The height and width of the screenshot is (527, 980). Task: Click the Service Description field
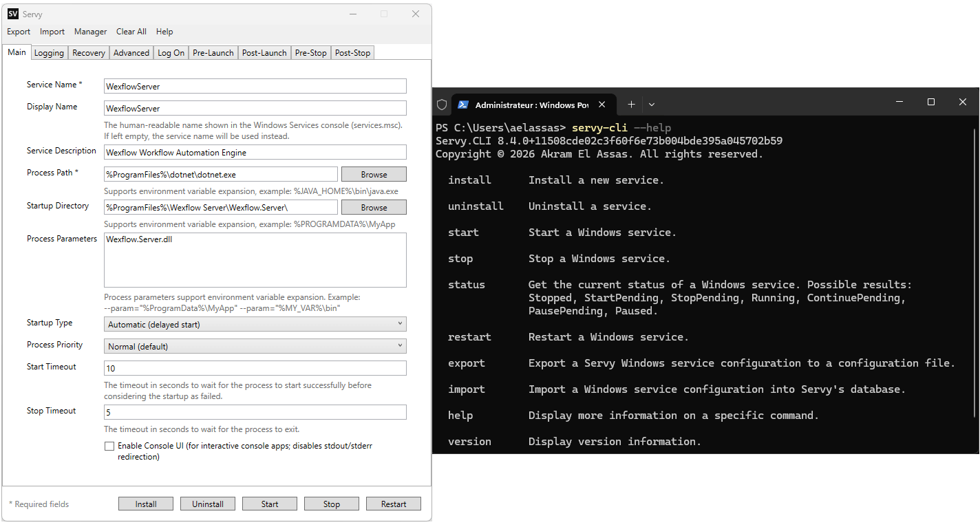pos(255,152)
